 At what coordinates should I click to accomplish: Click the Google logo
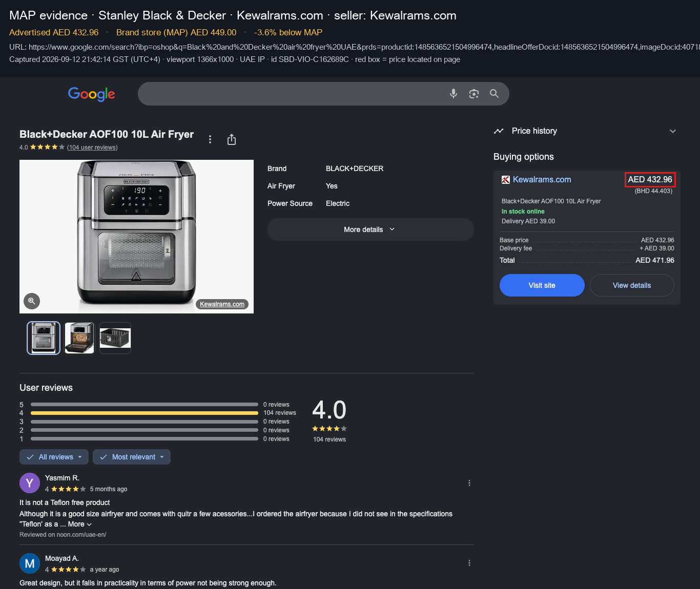(x=92, y=94)
